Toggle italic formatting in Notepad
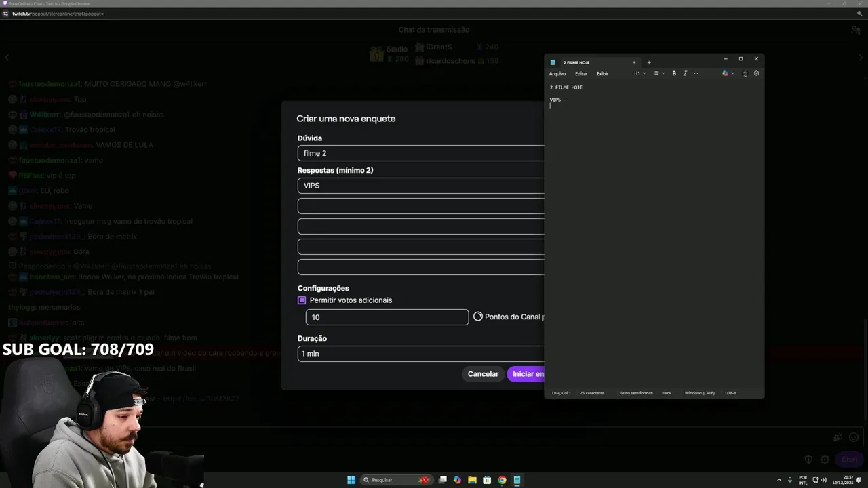Image resolution: width=868 pixels, height=488 pixels. click(685, 73)
